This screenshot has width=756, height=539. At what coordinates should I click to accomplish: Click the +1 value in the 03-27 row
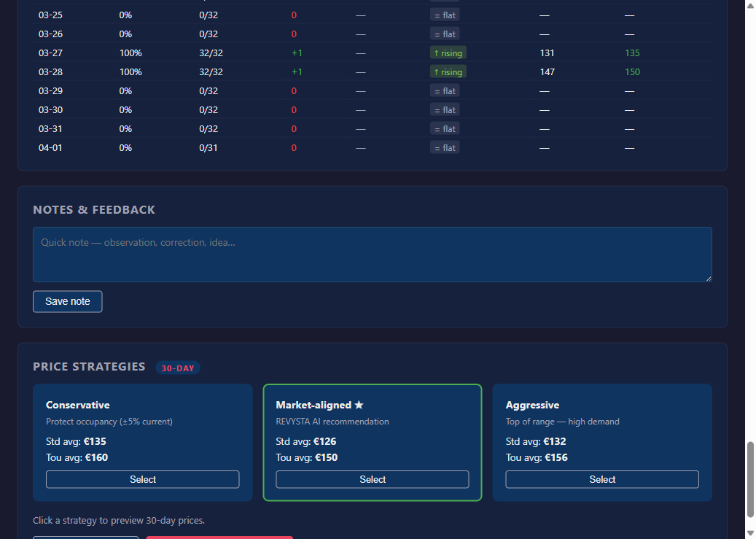297,53
